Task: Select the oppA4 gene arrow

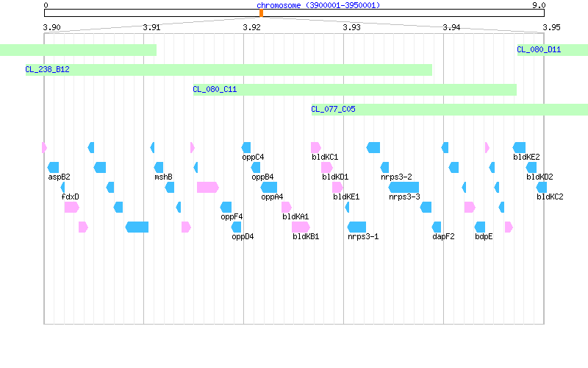Action: coord(269,188)
